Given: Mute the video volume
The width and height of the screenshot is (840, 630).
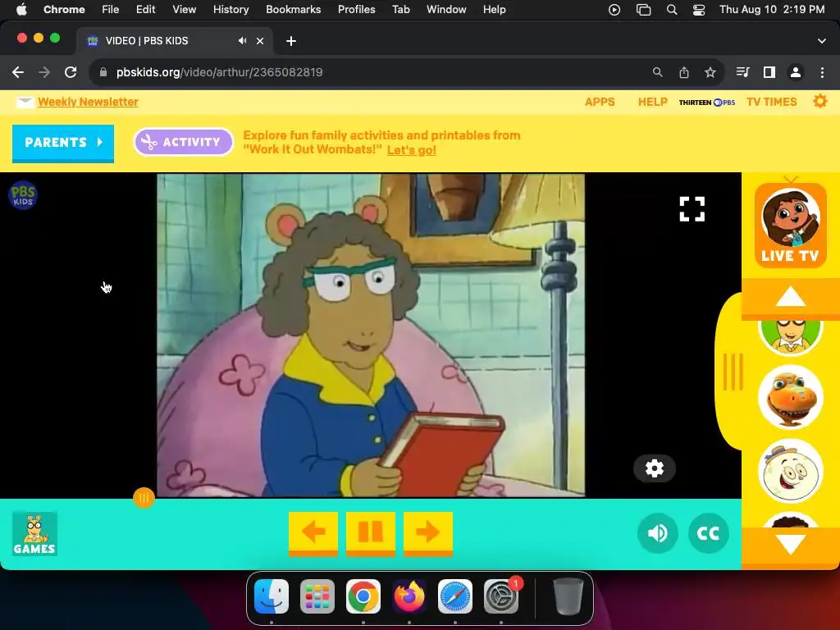Looking at the screenshot, I should pyautogui.click(x=657, y=533).
